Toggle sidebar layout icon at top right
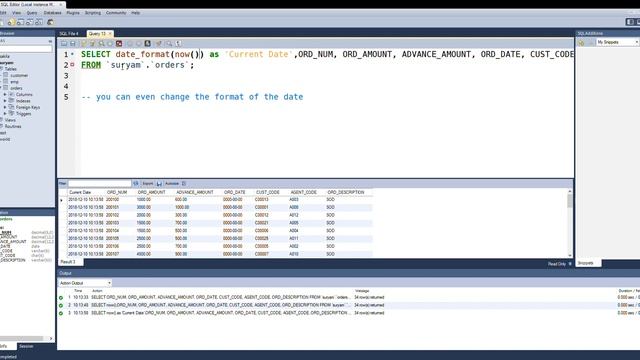This screenshot has height=360, width=640. [x=630, y=22]
